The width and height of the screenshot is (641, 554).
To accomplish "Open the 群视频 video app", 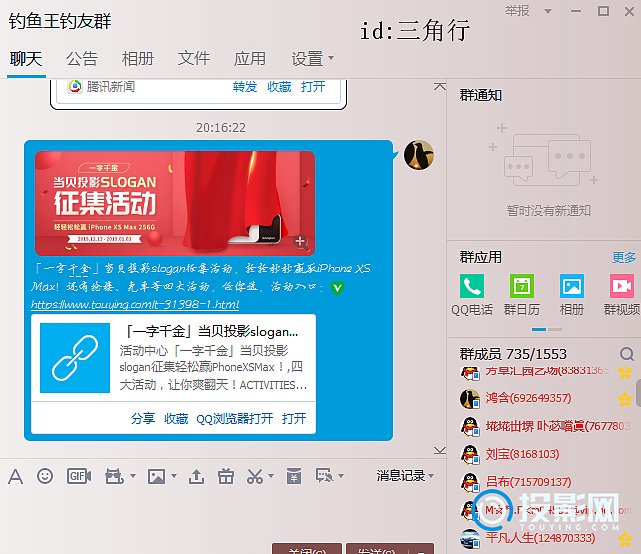I will (622, 286).
